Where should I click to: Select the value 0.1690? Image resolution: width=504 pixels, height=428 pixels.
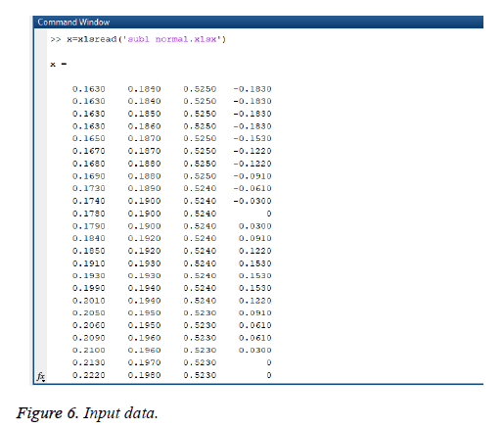tap(89, 176)
